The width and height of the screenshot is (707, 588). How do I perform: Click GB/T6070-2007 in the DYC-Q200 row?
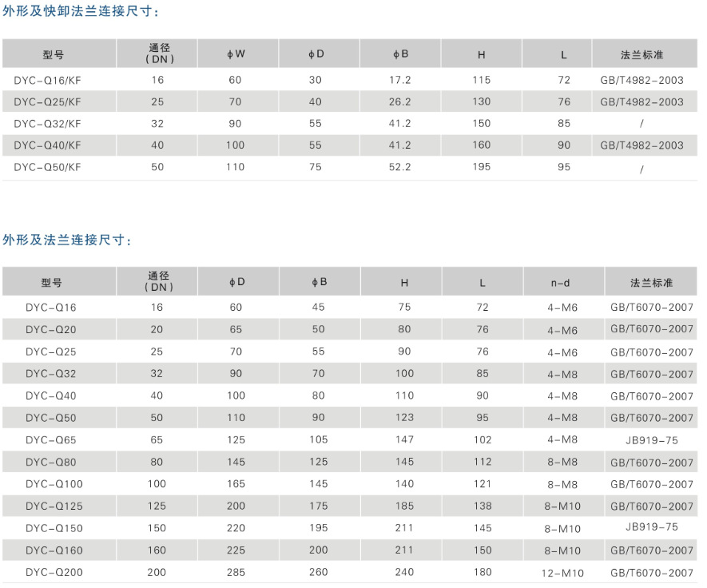[652, 573]
